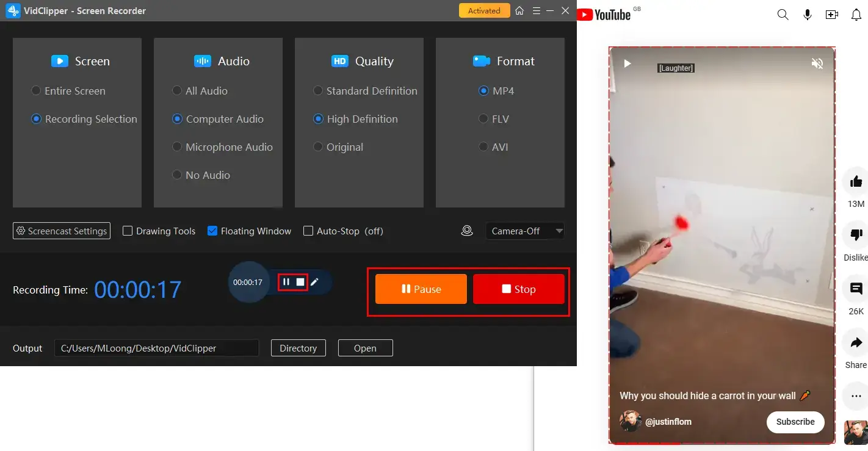
Task: Unmute the YouTube short video
Action: pos(817,63)
